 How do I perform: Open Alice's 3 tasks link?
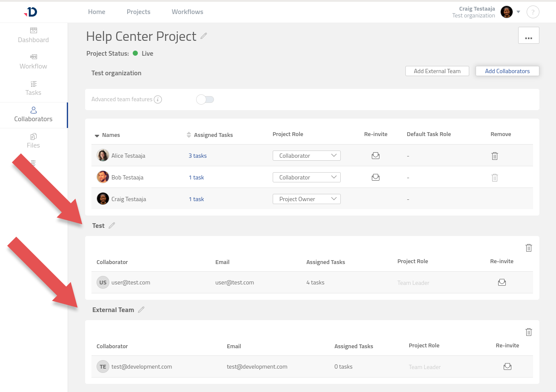[x=197, y=156]
